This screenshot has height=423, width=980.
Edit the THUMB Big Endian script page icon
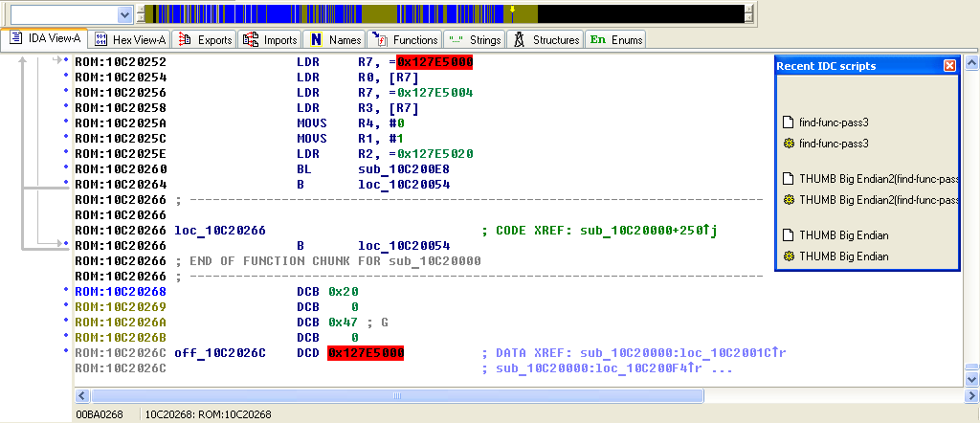789,234
